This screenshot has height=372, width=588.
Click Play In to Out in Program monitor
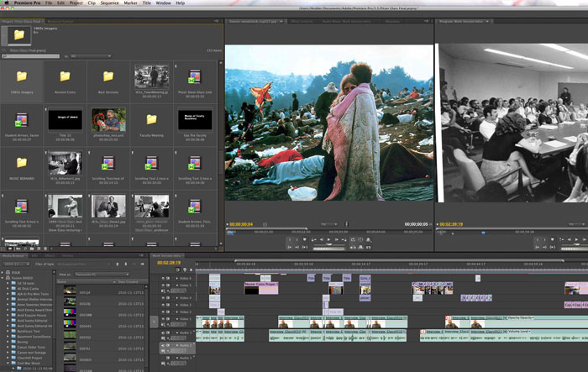(553, 247)
